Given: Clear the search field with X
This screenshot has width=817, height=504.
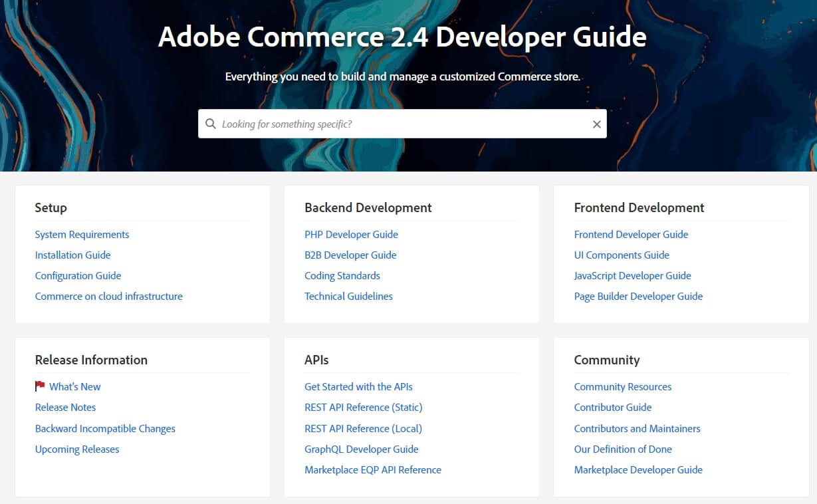Looking at the screenshot, I should point(596,124).
